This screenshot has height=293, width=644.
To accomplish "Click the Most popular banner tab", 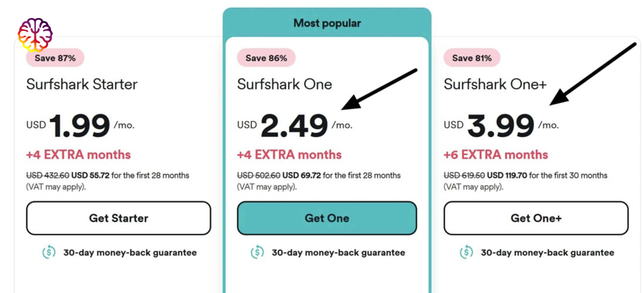I will (x=327, y=23).
